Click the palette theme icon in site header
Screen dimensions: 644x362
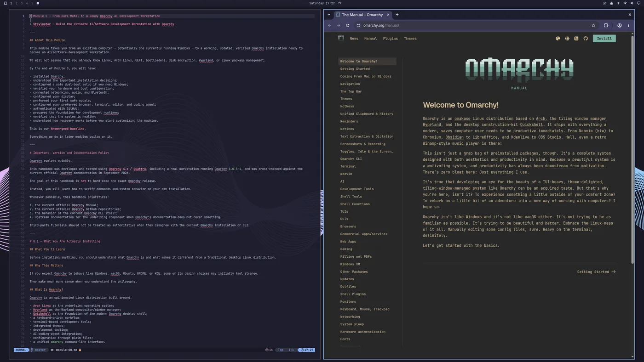pos(558,39)
